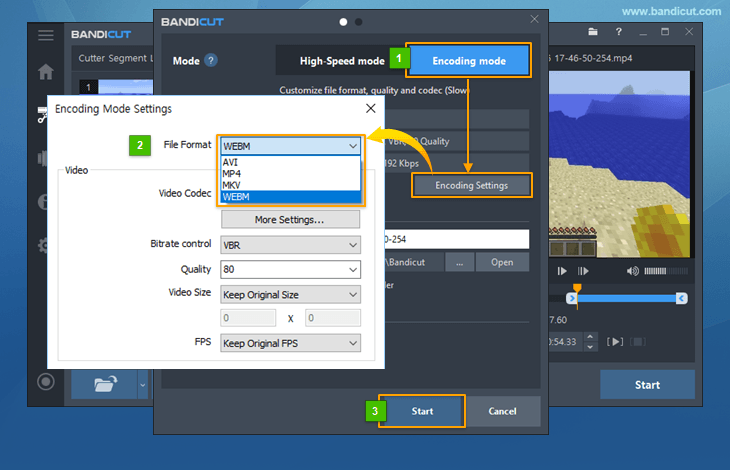
Task: Open the Video Size dropdown
Action: pos(290,295)
